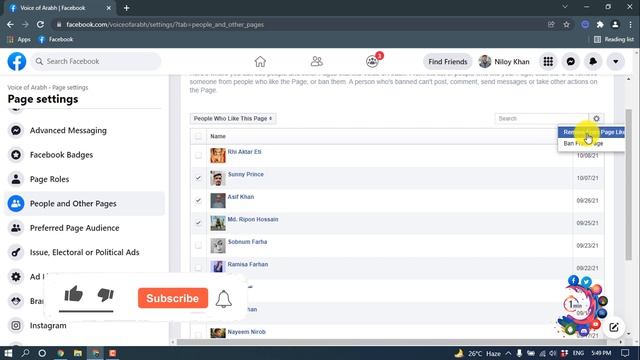Check the box for Ramisa Farhan
The image size is (640, 360).
click(x=198, y=268)
